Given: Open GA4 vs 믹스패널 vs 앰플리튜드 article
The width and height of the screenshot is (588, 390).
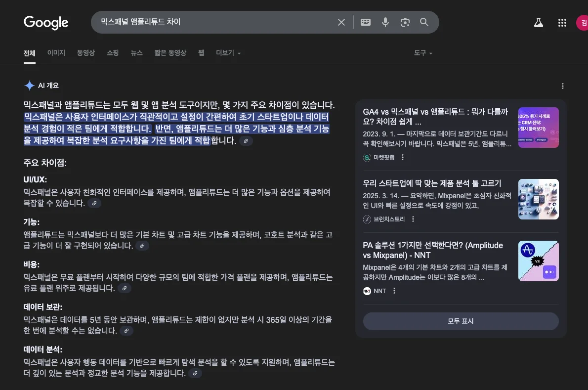Looking at the screenshot, I should (435, 117).
